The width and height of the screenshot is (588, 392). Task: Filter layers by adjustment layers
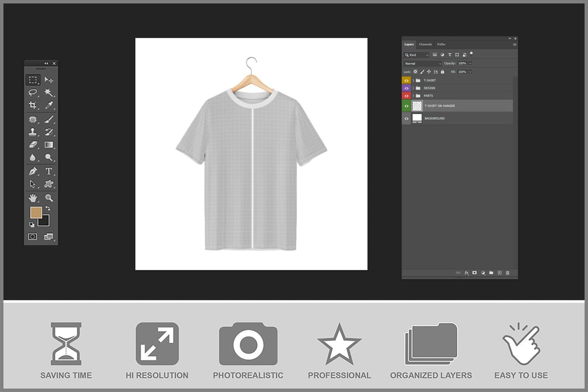(x=442, y=55)
